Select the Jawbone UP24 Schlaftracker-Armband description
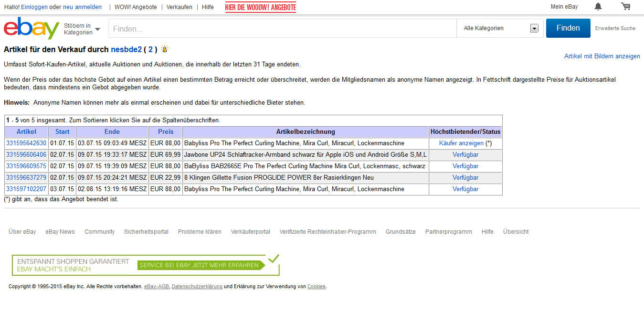 [306, 155]
